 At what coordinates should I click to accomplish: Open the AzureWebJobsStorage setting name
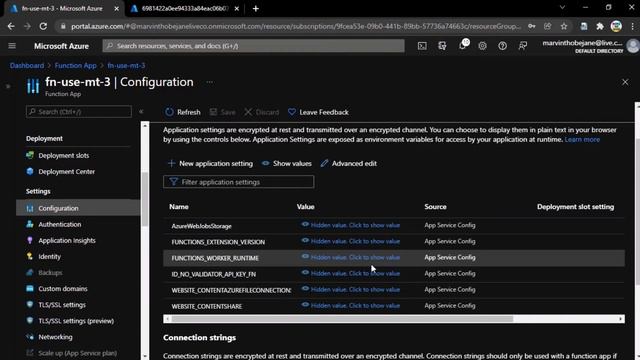click(x=202, y=226)
